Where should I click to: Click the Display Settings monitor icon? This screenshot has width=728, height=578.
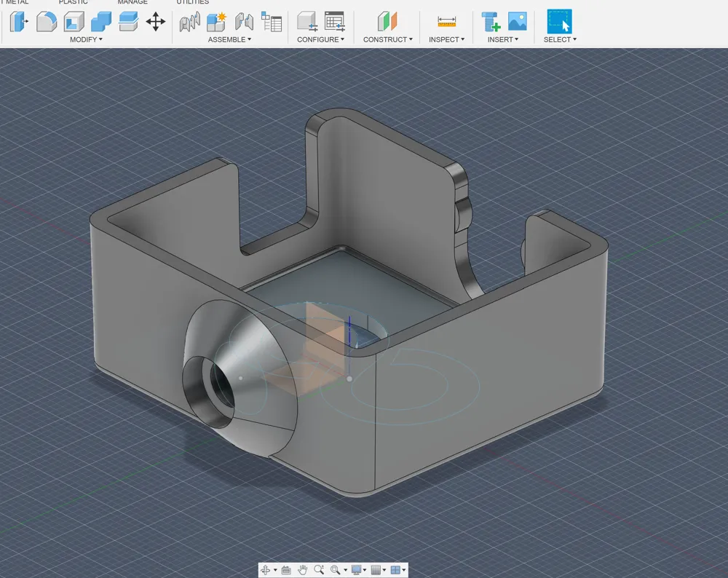(x=356, y=570)
